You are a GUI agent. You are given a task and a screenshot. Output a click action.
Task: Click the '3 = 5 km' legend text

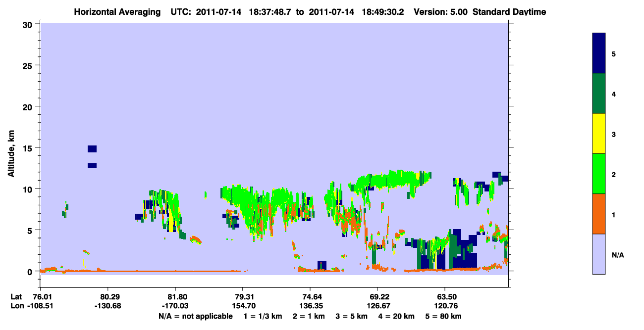[x=351, y=316]
